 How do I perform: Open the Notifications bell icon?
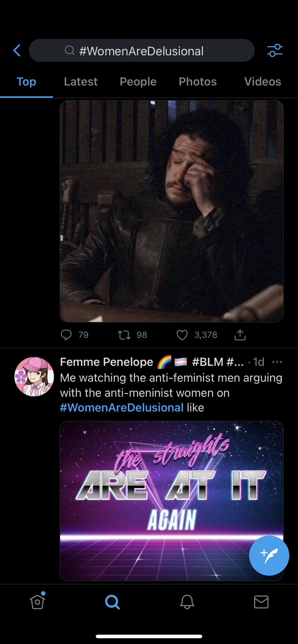[187, 602]
